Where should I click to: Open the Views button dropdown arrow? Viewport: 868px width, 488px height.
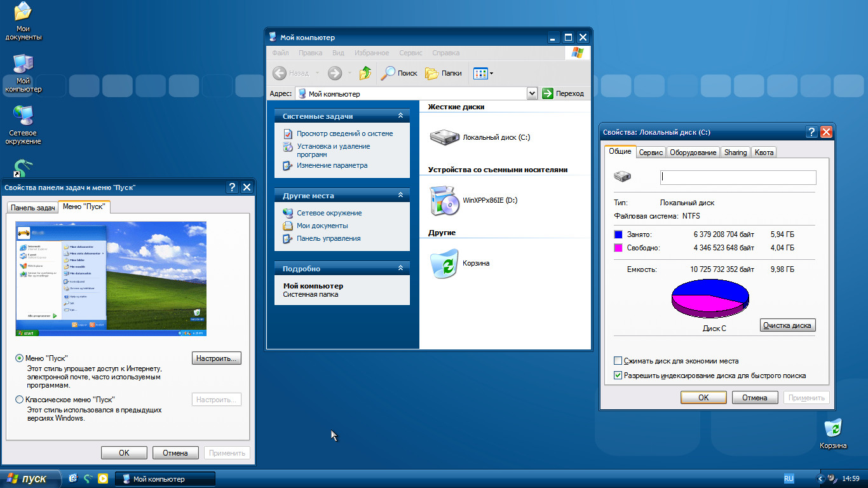pos(491,74)
